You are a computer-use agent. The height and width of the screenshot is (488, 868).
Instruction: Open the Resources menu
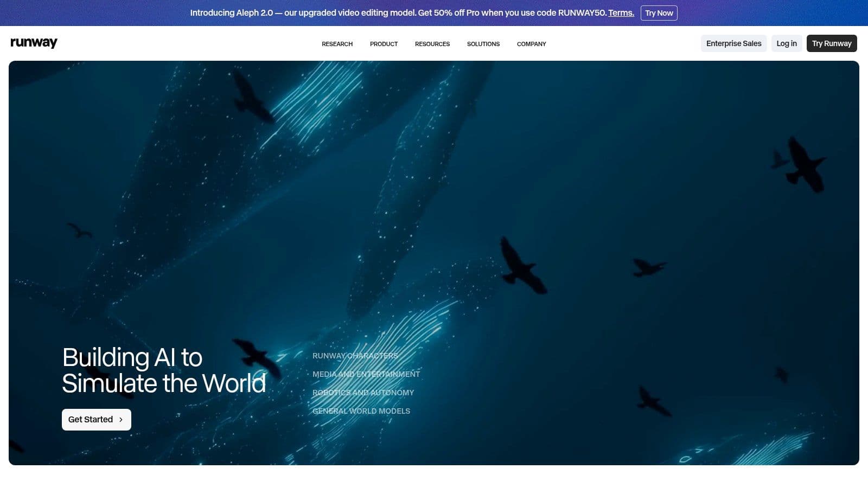432,44
